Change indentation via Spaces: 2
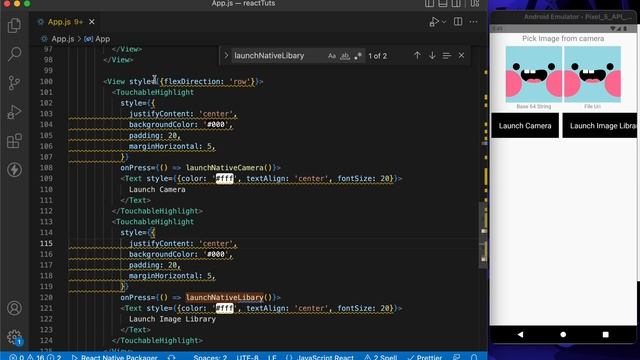The width and height of the screenshot is (640, 360). coord(210,357)
